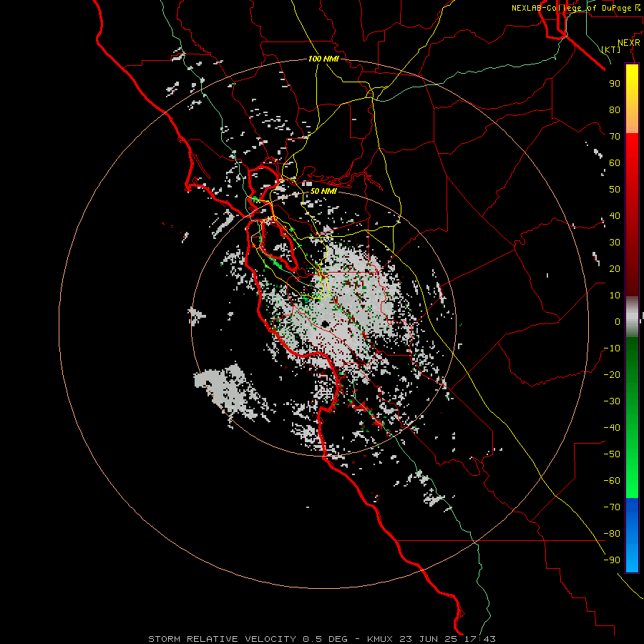This screenshot has height=644, width=644.
Task: Click the -70 knot label on color scale
Action: tap(612, 507)
